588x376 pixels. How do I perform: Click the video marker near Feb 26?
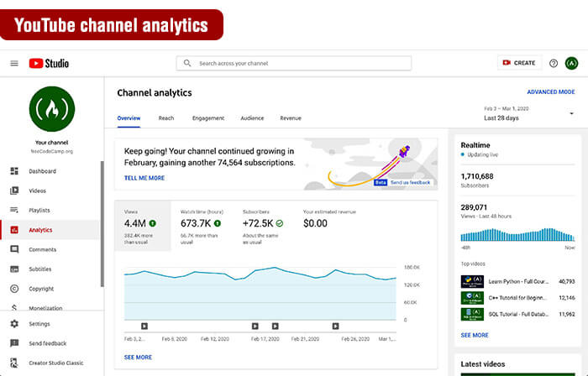(x=336, y=326)
